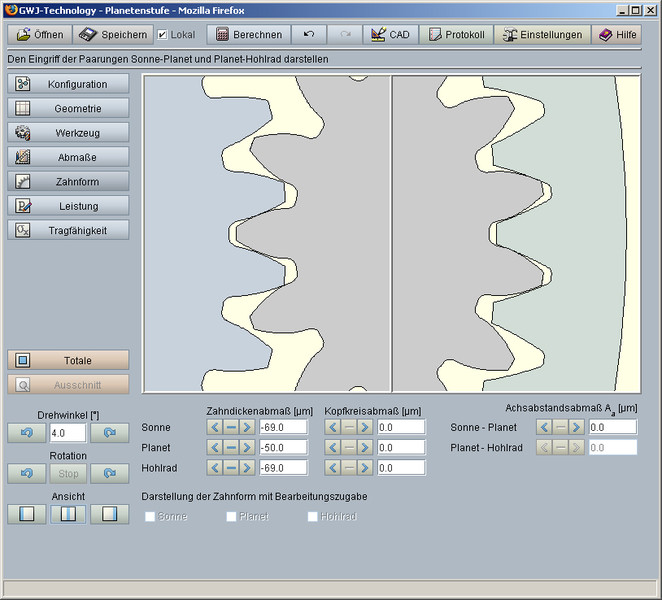Select the Tragfähigkeit section
Viewport: 662px width, 600px height.
tap(68, 230)
